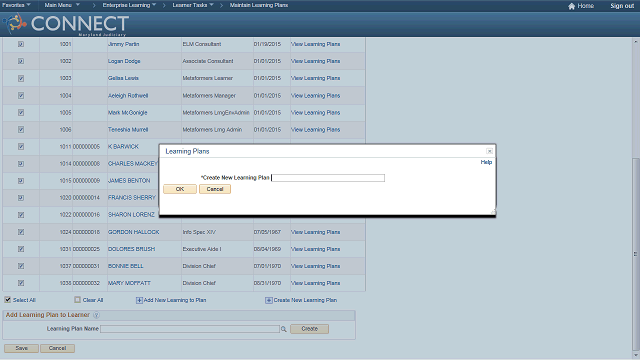
Task: Click the CONNECT logo icon
Action: point(15,23)
